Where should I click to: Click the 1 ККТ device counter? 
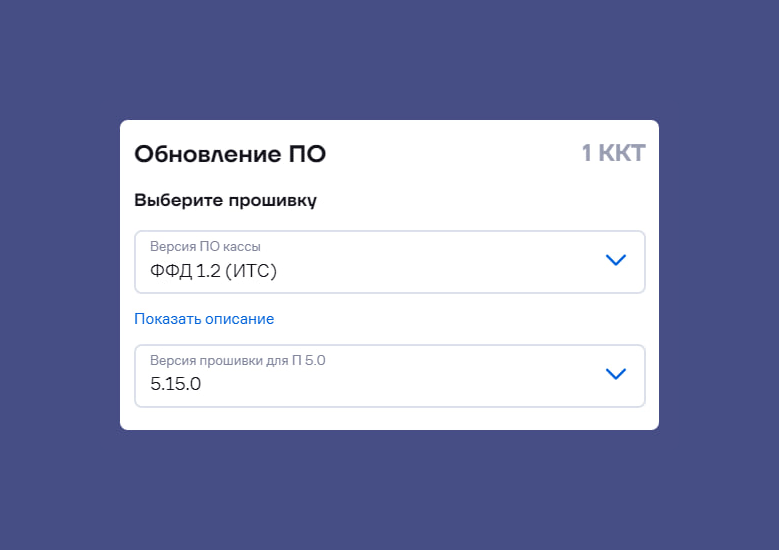pos(613,153)
